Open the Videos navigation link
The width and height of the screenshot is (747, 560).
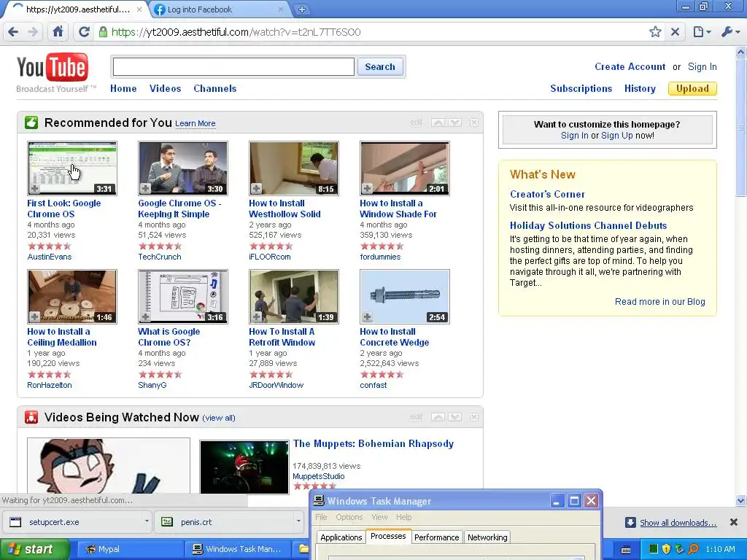point(166,88)
